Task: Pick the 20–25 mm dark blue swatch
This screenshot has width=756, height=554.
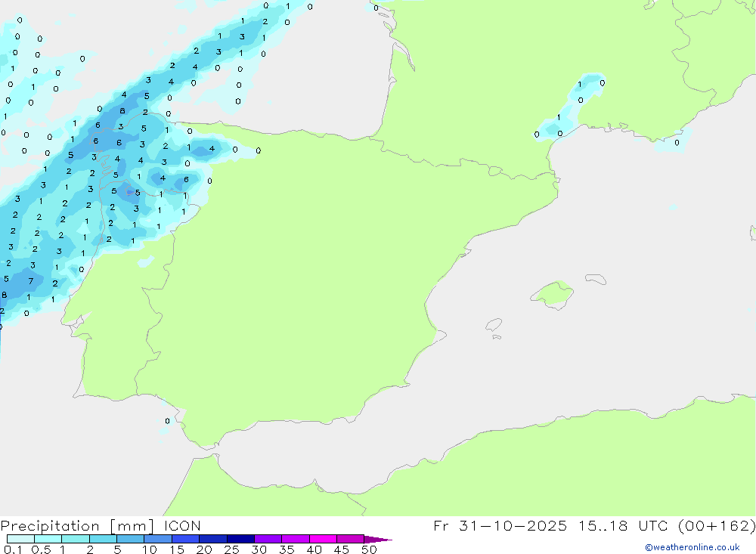Action: point(212,539)
